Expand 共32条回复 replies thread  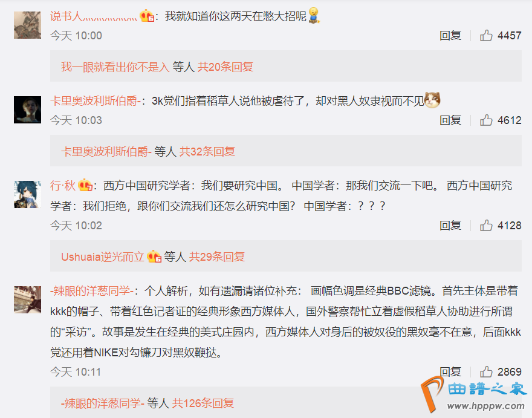(x=207, y=151)
